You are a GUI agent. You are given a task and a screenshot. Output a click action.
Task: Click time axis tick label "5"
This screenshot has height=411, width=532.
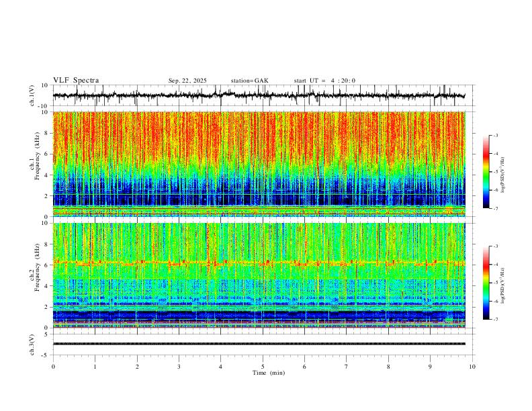(263, 367)
